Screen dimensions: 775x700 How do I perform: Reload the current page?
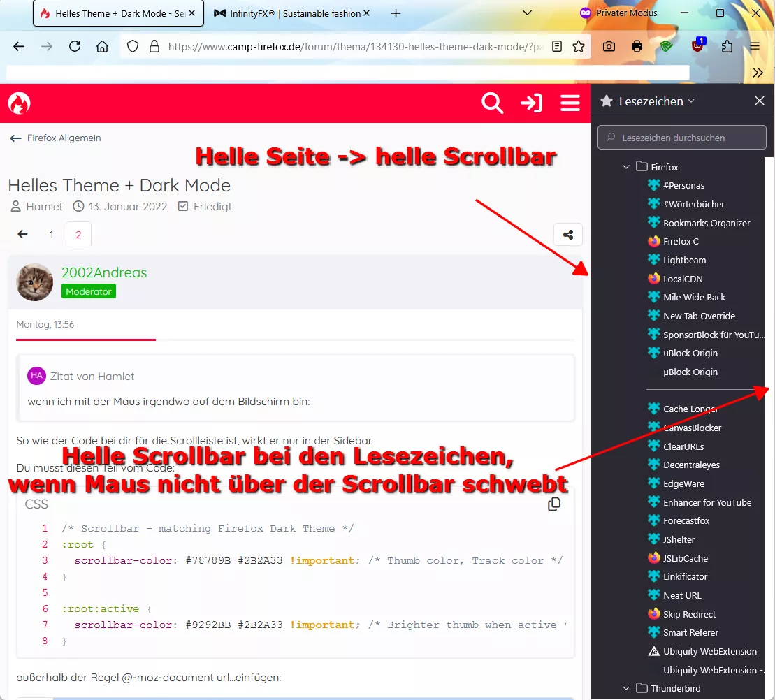tap(75, 46)
